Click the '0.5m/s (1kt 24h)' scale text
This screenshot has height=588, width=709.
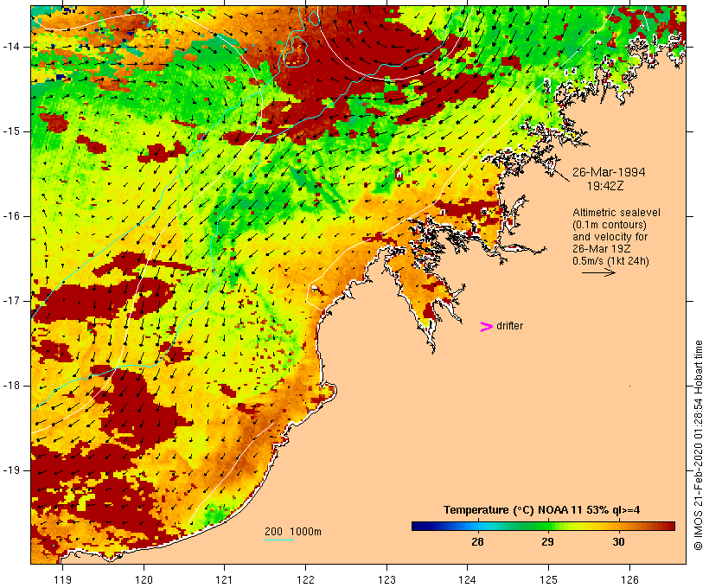(x=610, y=261)
